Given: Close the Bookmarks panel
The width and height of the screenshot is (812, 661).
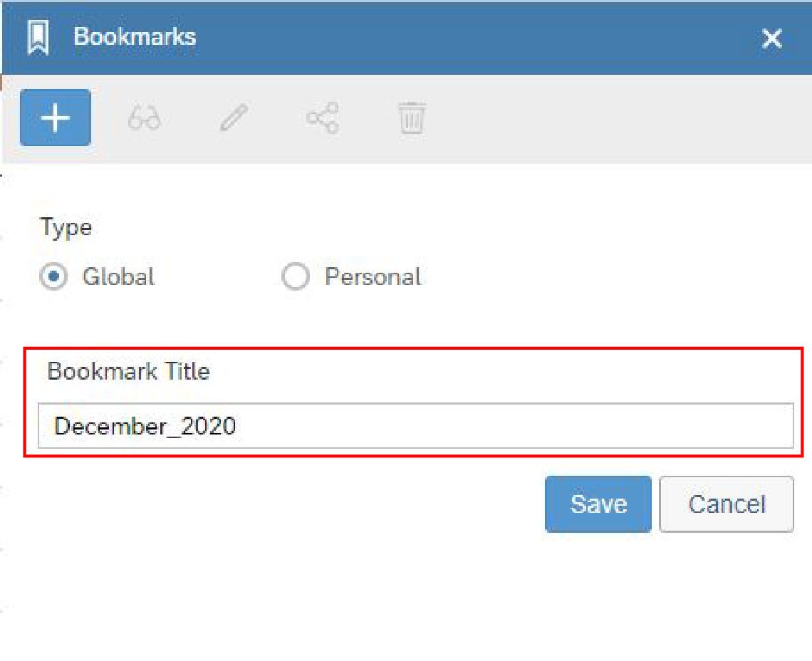Looking at the screenshot, I should (771, 39).
